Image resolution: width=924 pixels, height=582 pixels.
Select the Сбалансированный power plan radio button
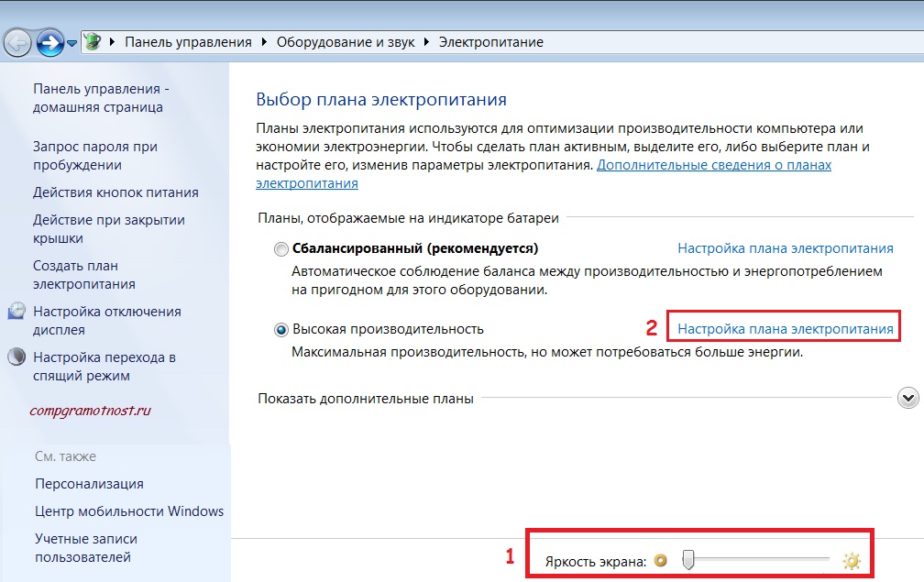(x=281, y=249)
